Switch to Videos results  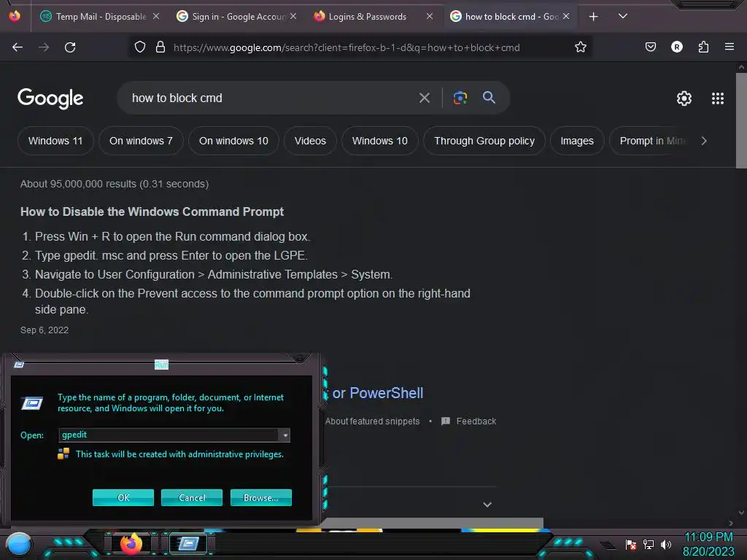[310, 141]
